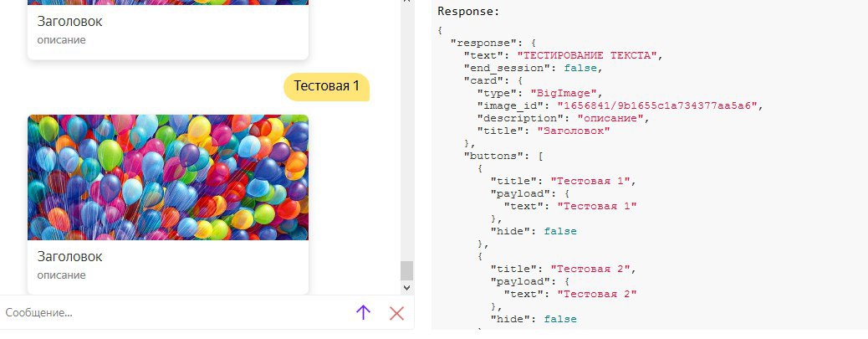This screenshot has width=868, height=339.
Task: Click the "card" key in JSON
Action: (x=484, y=81)
